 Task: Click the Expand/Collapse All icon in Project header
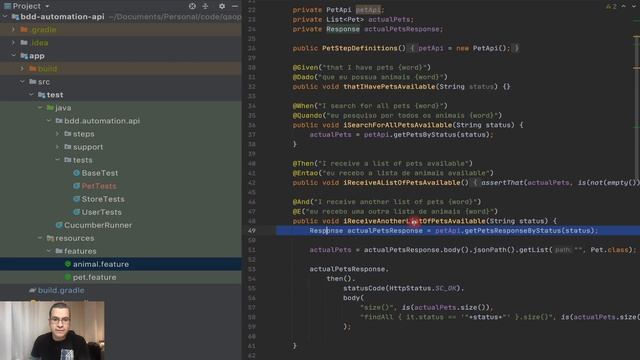point(205,6)
